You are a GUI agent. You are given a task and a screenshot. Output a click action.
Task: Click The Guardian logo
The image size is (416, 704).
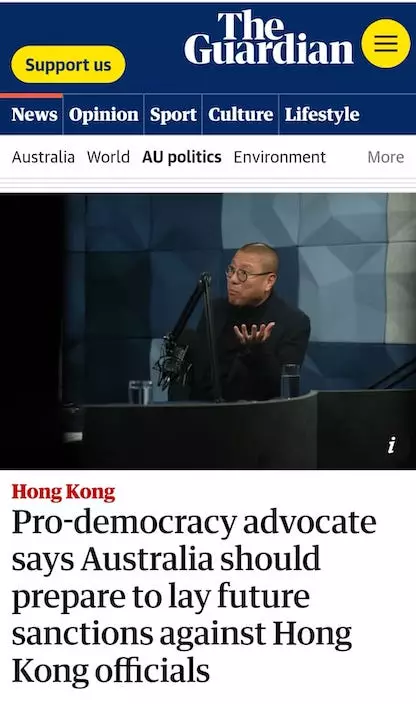point(268,39)
